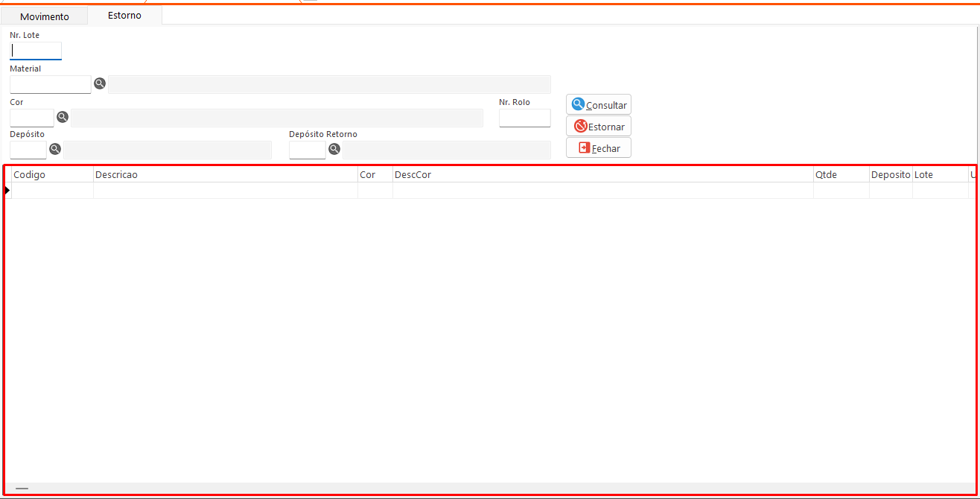
Task: Open the Material lookup search icon
Action: [x=100, y=83]
